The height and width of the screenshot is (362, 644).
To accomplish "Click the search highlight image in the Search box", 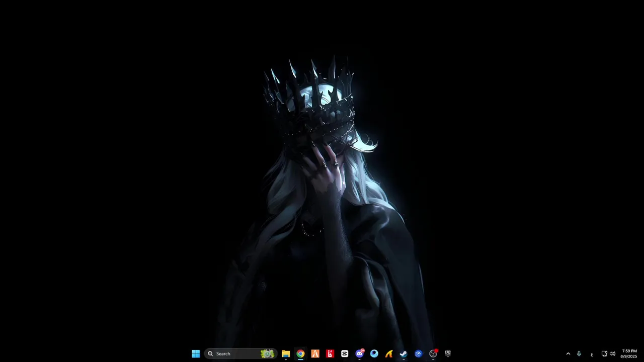I will pyautogui.click(x=268, y=353).
